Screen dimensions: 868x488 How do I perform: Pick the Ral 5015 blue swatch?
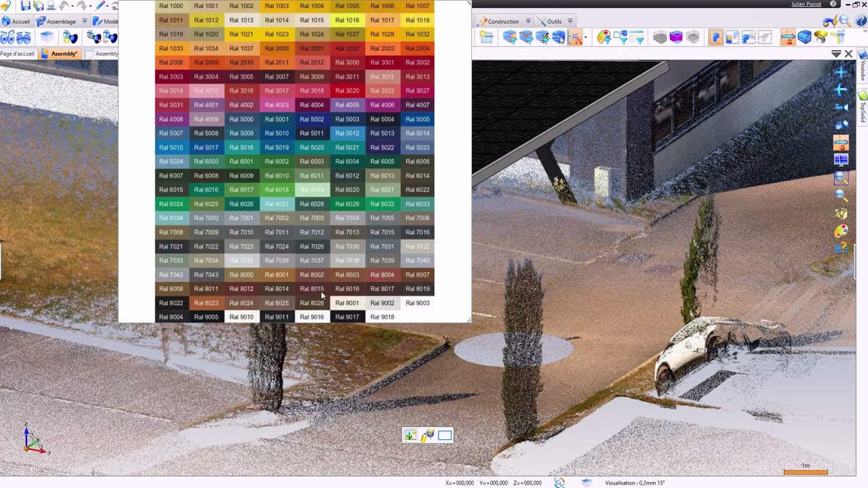click(x=171, y=147)
